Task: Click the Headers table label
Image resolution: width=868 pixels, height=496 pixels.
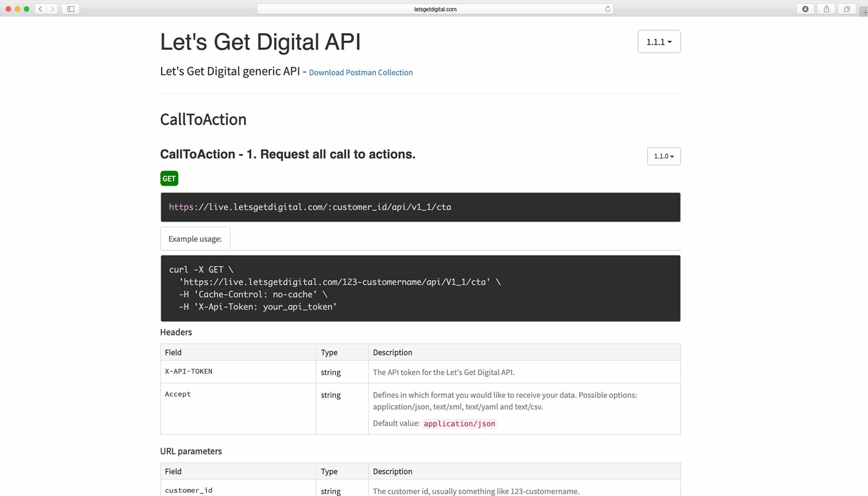Action: [x=176, y=332]
